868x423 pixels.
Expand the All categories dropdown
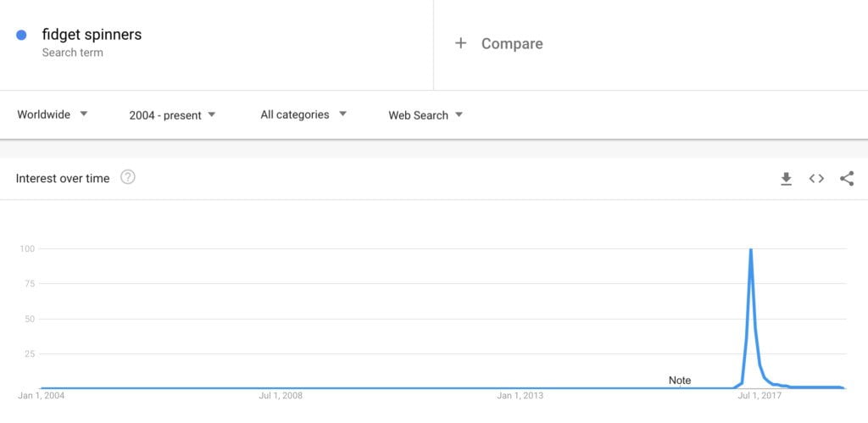coord(303,114)
